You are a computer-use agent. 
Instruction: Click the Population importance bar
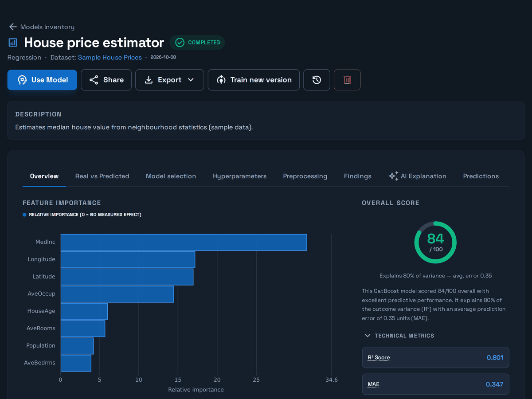click(77, 346)
